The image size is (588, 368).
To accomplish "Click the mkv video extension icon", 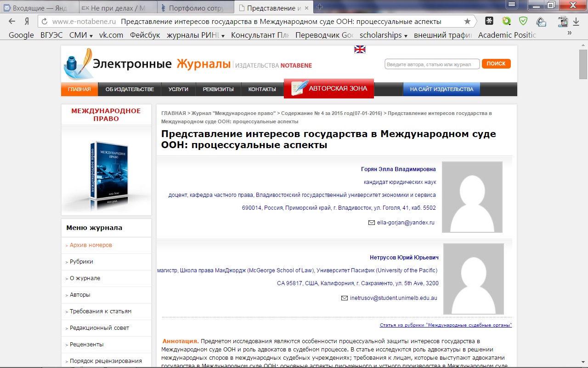I will point(562,21).
